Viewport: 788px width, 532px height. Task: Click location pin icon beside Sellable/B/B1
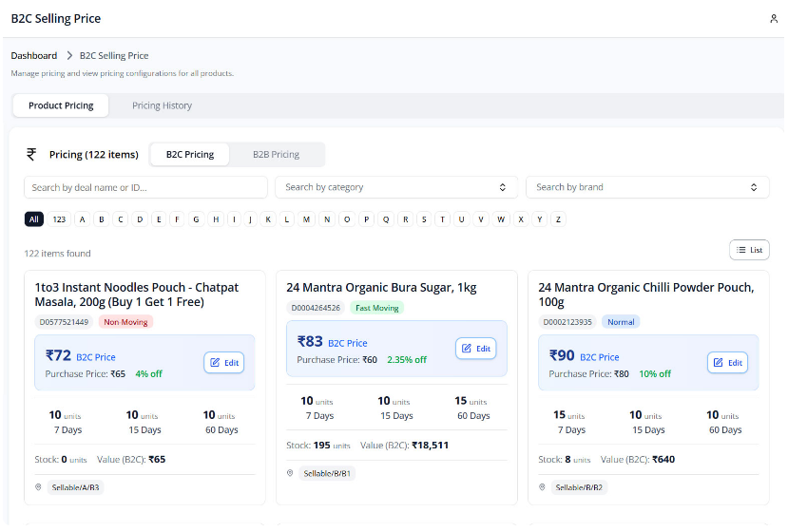(290, 473)
